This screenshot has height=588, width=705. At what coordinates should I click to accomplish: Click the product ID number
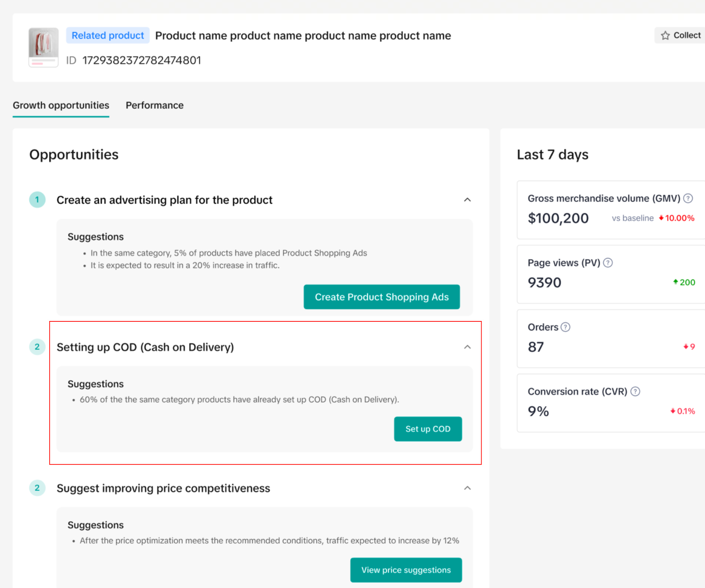coord(141,60)
